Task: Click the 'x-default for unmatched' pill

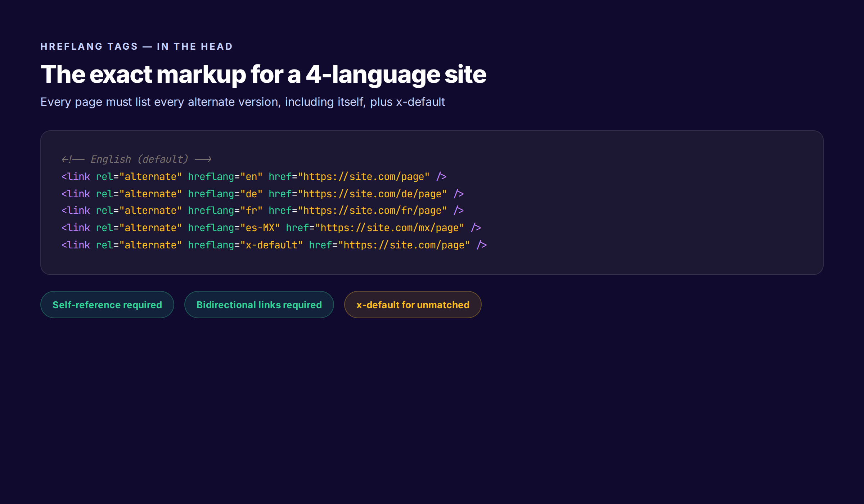Action: click(413, 305)
